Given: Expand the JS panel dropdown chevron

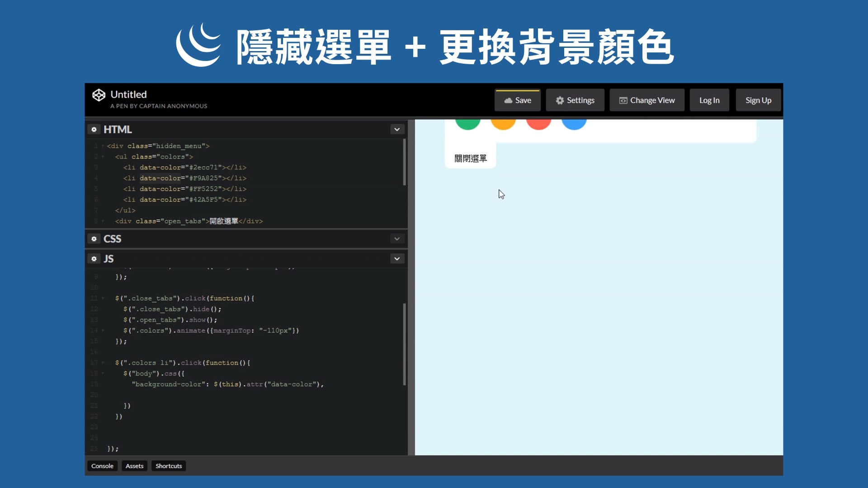Looking at the screenshot, I should pyautogui.click(x=397, y=258).
